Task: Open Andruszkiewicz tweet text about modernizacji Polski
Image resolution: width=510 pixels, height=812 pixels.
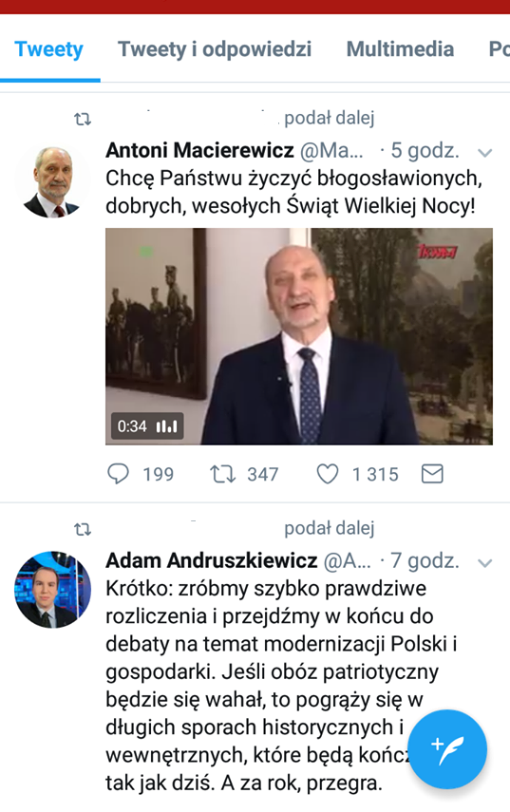Action: point(281,686)
